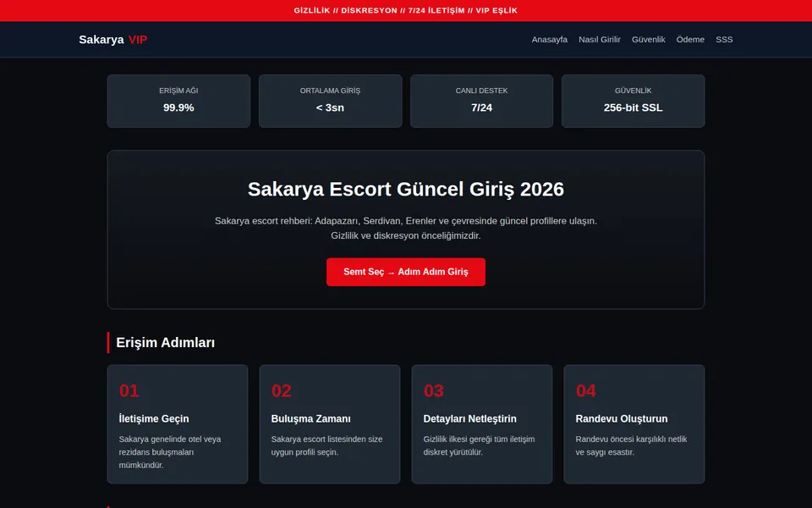Click the Ortalama Giriş <3sn card
Screen dimensions: 812x508
(331, 101)
